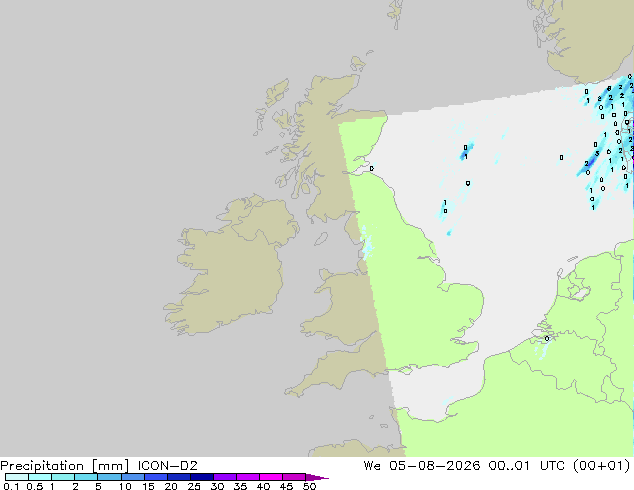Click the 30–35 mm purple legend swatch
Viewport: 634px width, 490px height.
224,477
